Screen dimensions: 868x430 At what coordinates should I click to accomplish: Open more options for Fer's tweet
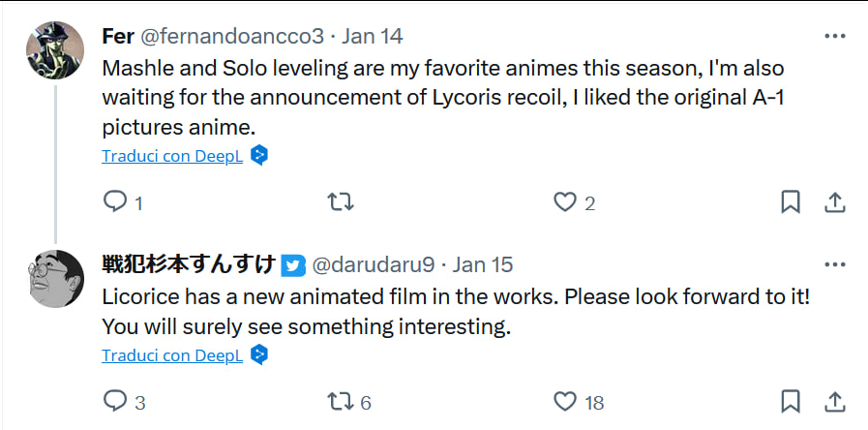pos(834,37)
